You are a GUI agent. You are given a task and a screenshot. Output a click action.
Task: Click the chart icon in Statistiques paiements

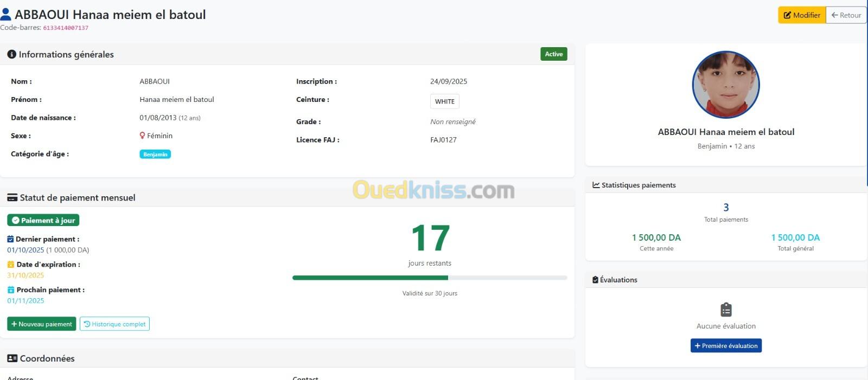coord(596,185)
